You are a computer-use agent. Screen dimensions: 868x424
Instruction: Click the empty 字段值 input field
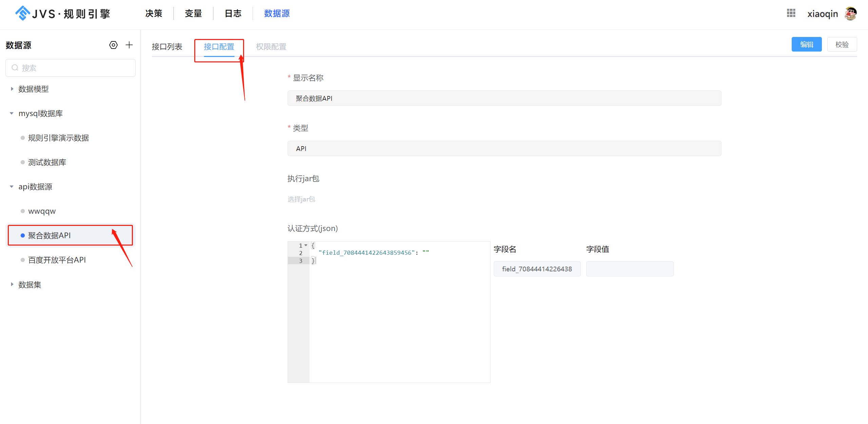630,269
